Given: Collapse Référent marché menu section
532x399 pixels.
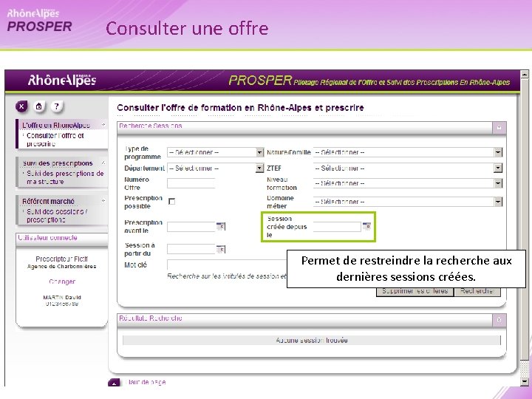Looking at the screenshot, I should [x=103, y=201].
